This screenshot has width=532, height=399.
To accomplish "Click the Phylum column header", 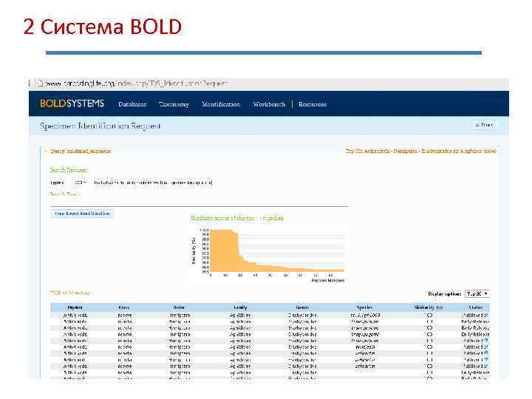I will 75,307.
